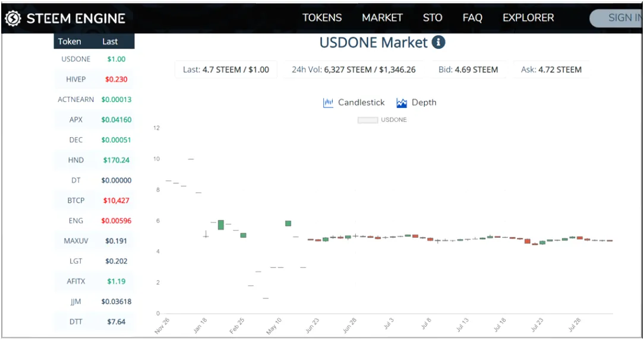The width and height of the screenshot is (644, 340).
Task: Select the HND token row
Action: 94,160
